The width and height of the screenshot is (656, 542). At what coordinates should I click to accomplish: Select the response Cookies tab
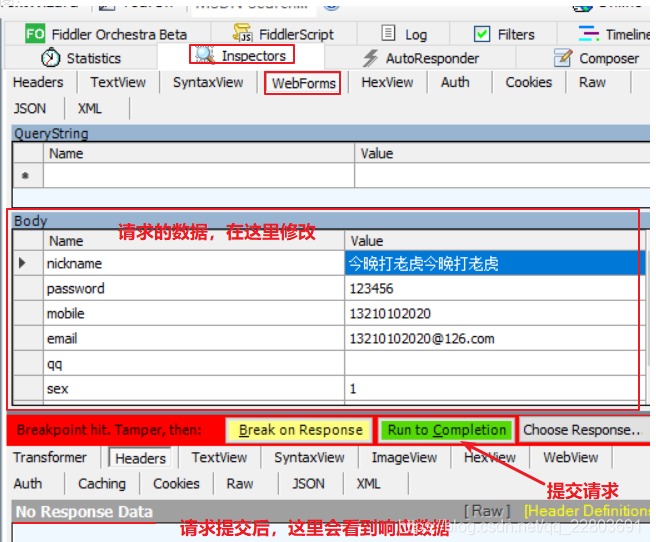pyautogui.click(x=176, y=483)
